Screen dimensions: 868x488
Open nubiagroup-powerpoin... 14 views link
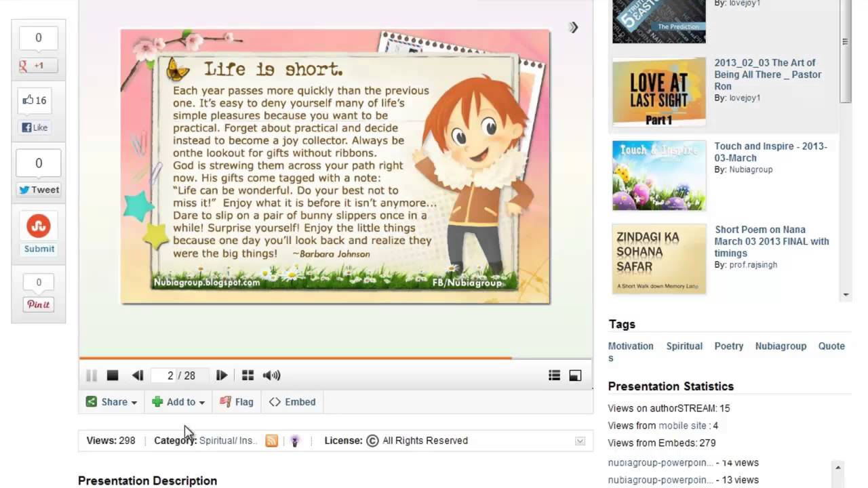point(660,463)
